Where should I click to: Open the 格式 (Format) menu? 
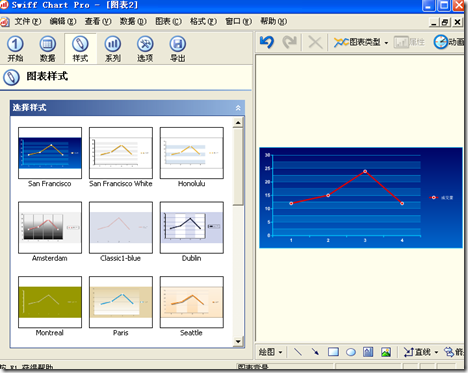203,22
